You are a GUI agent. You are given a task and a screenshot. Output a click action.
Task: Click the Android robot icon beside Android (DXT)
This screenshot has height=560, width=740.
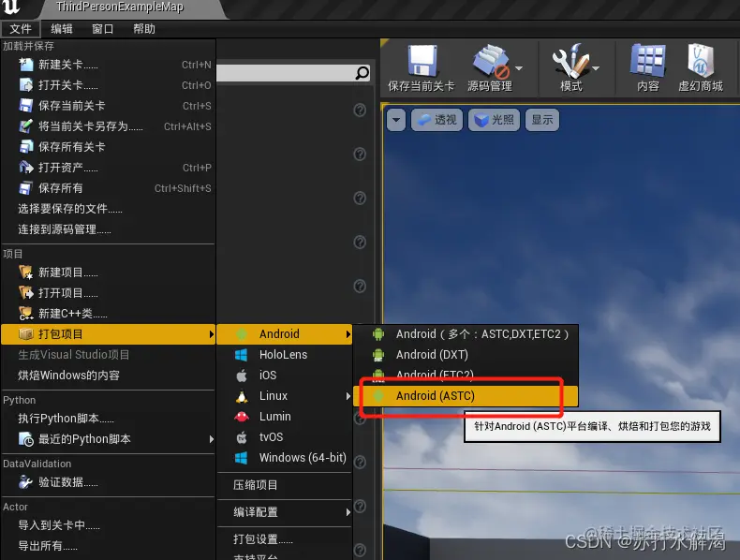tap(378, 355)
